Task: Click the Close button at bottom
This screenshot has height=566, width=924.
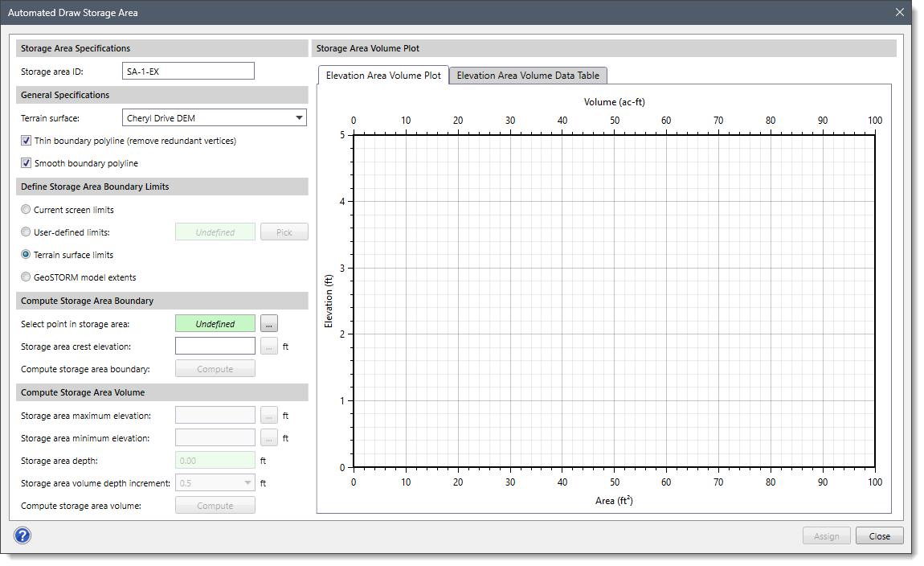Action: pyautogui.click(x=879, y=536)
